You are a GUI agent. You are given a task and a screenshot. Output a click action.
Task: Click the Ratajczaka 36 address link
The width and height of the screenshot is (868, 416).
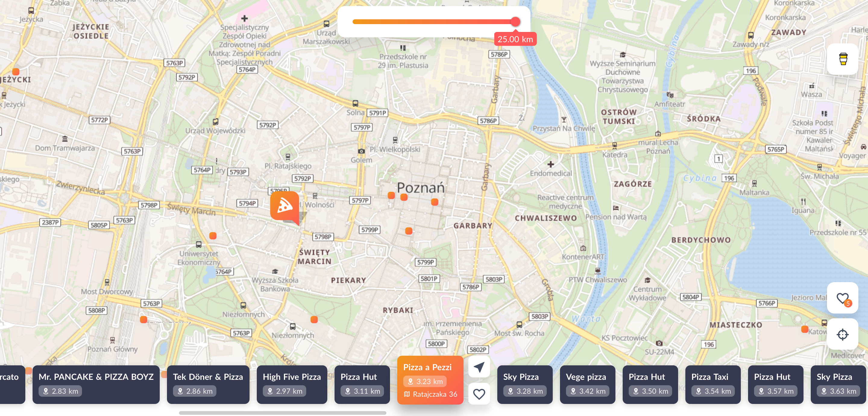434,394
